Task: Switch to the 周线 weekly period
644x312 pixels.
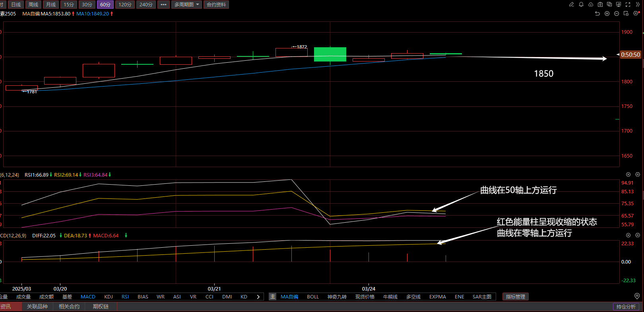Action: coord(33,4)
